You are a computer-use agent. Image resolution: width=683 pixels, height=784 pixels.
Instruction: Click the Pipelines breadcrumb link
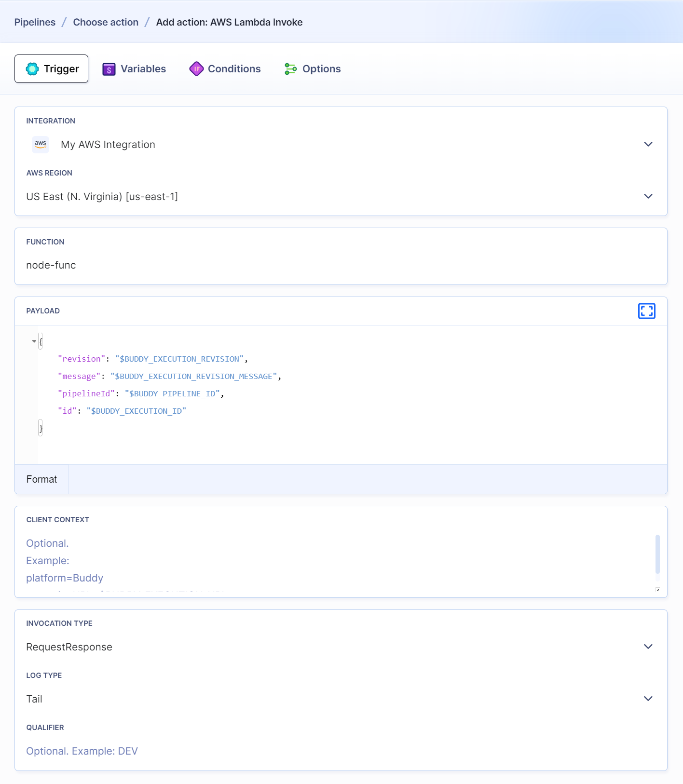(x=35, y=22)
